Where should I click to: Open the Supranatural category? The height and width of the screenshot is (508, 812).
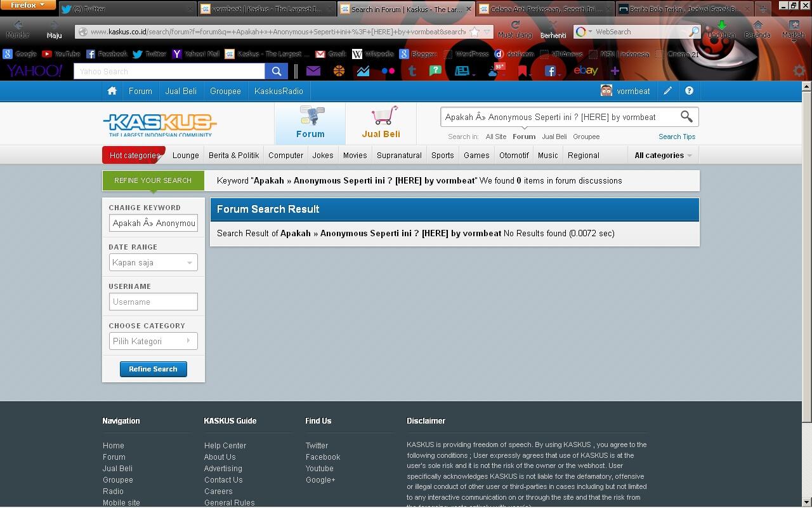[399, 155]
